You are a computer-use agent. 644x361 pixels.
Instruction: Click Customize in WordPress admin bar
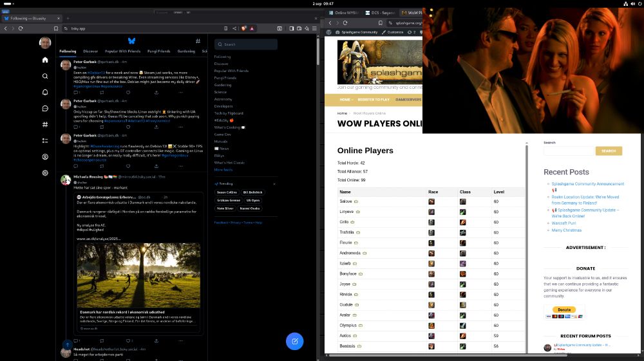[392, 32]
